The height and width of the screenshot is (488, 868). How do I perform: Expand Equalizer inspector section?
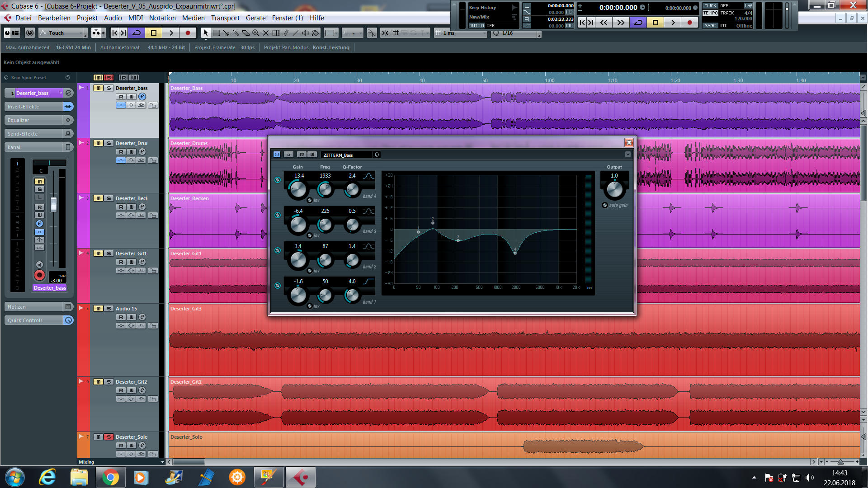coord(34,120)
